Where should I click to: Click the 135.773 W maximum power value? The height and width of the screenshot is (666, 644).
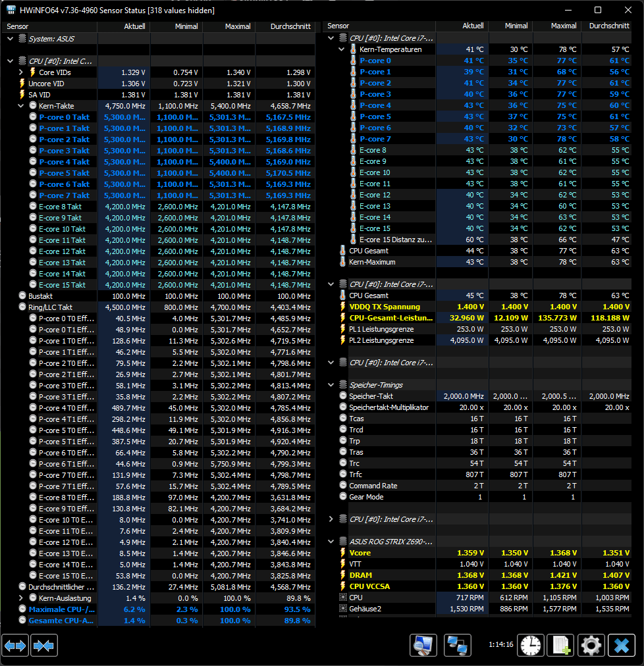[x=557, y=318]
